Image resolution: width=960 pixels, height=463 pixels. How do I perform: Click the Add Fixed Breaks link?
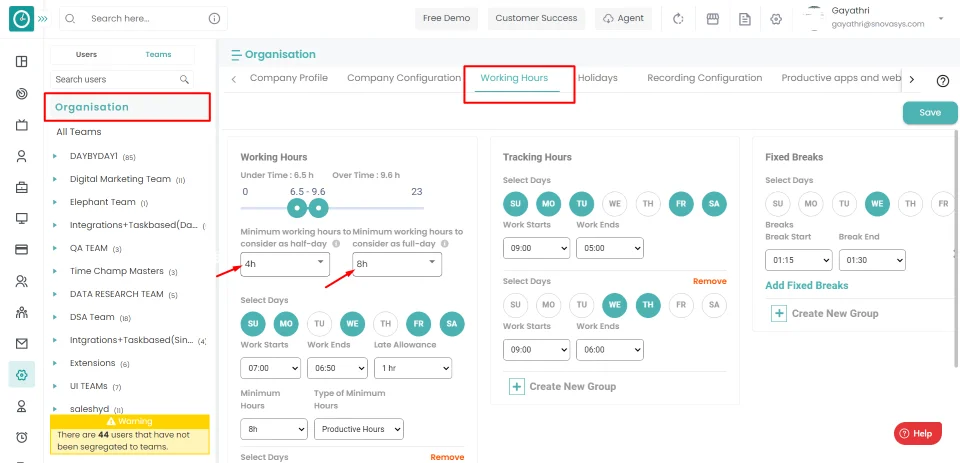[x=806, y=285]
